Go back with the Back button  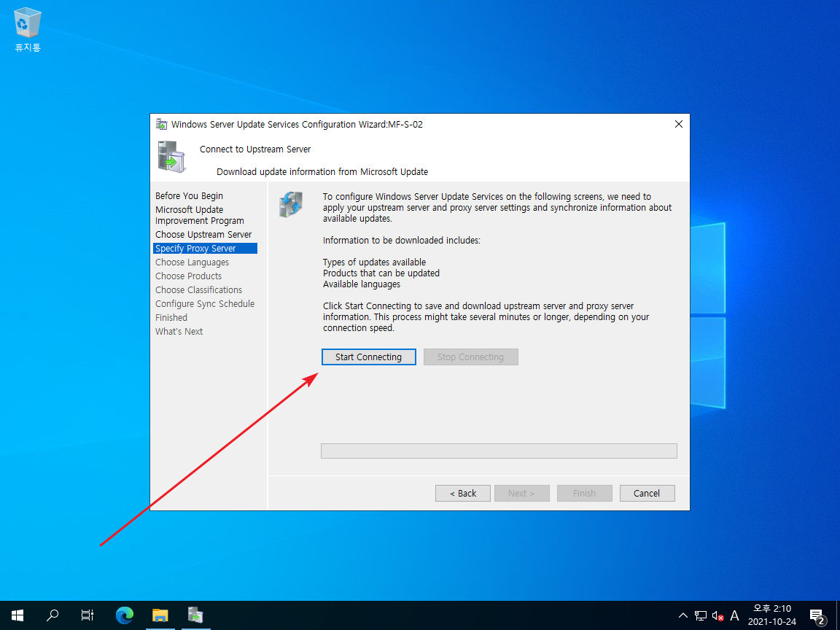tap(463, 494)
